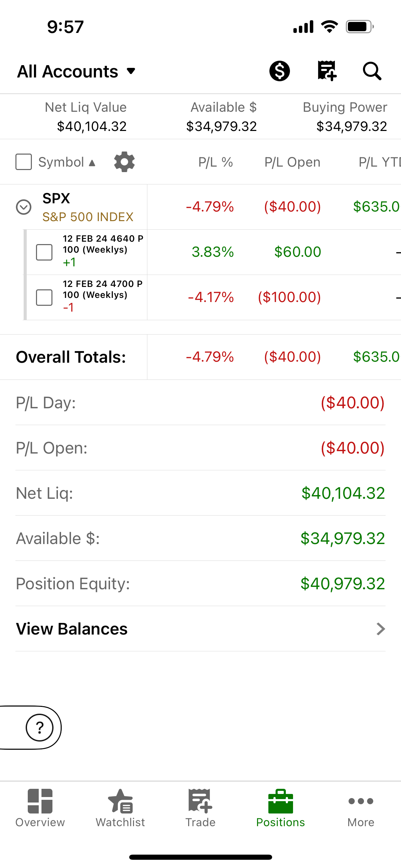401x868 pixels.
Task: Sort by Symbol column arrow
Action: coord(92,162)
